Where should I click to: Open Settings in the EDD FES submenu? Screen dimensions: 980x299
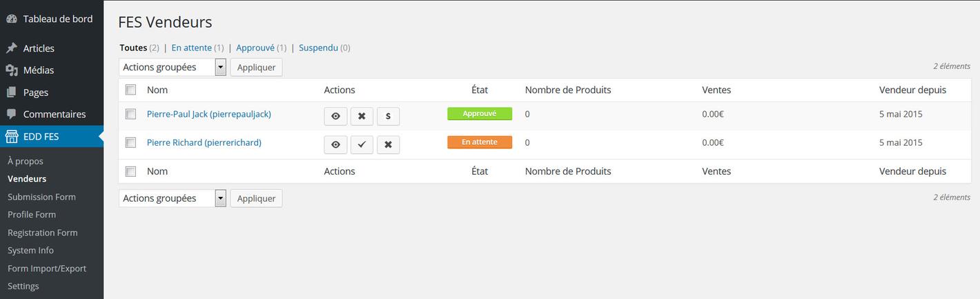click(x=23, y=286)
